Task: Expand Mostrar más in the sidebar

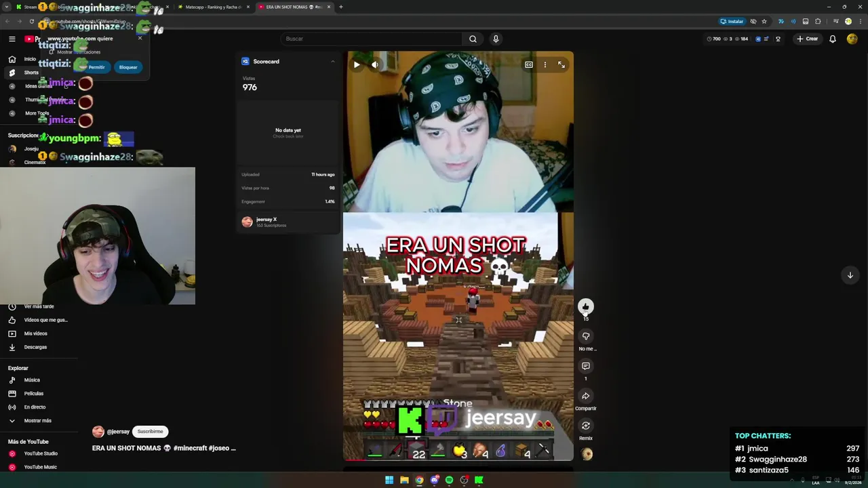Action: tap(39, 421)
